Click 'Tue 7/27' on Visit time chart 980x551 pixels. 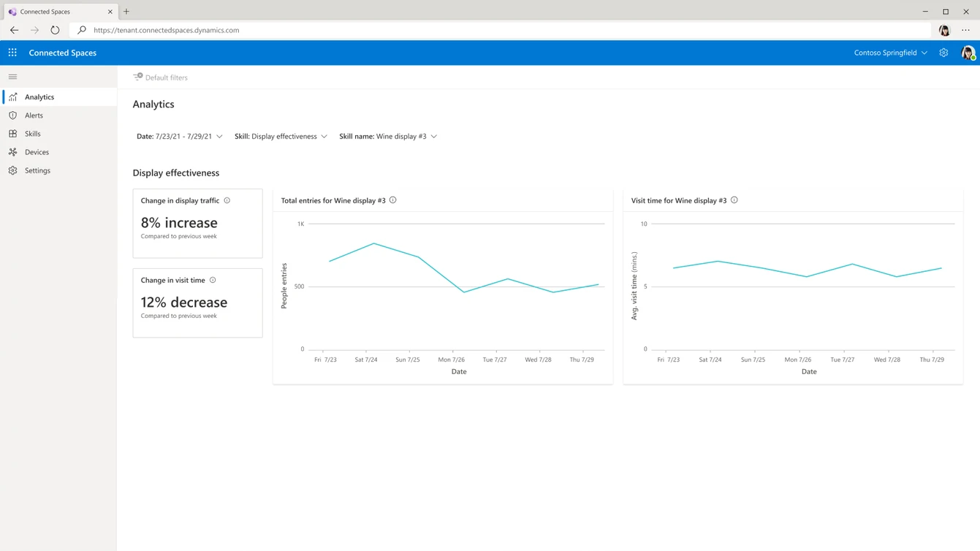(843, 360)
